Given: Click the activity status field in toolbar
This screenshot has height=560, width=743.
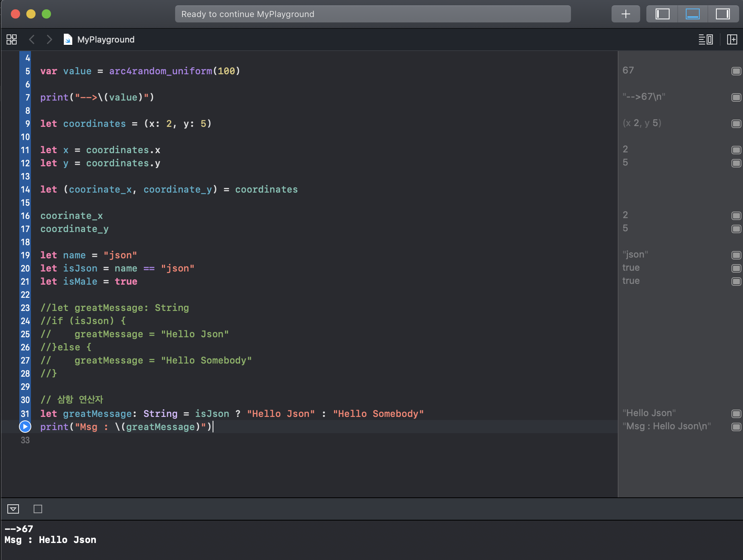Looking at the screenshot, I should (x=373, y=14).
